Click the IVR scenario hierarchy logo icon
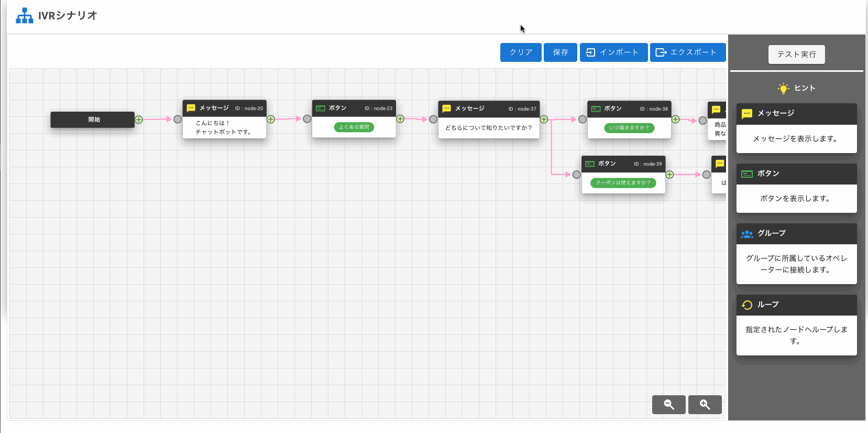 [24, 16]
